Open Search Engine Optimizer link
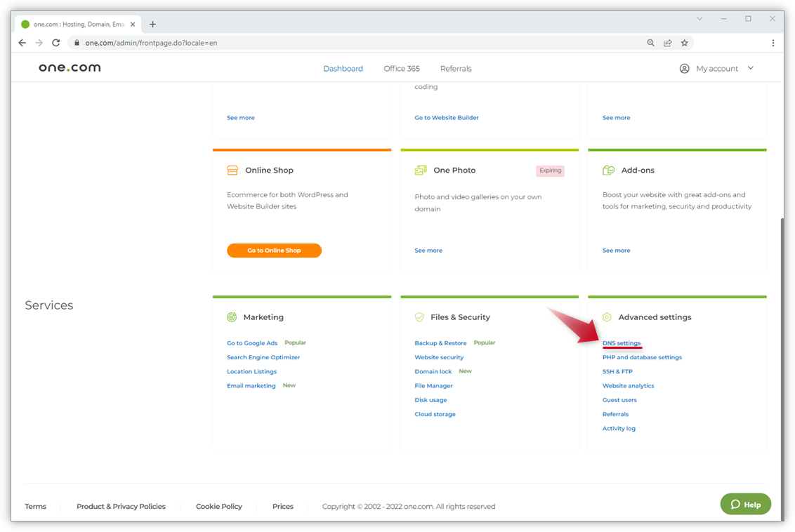The height and width of the screenshot is (532, 795). (263, 357)
